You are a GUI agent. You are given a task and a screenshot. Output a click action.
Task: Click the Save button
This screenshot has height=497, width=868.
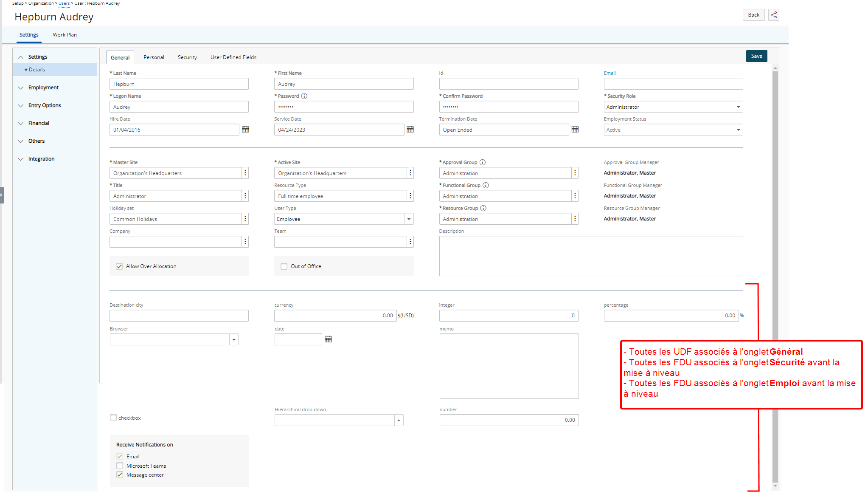coord(756,56)
